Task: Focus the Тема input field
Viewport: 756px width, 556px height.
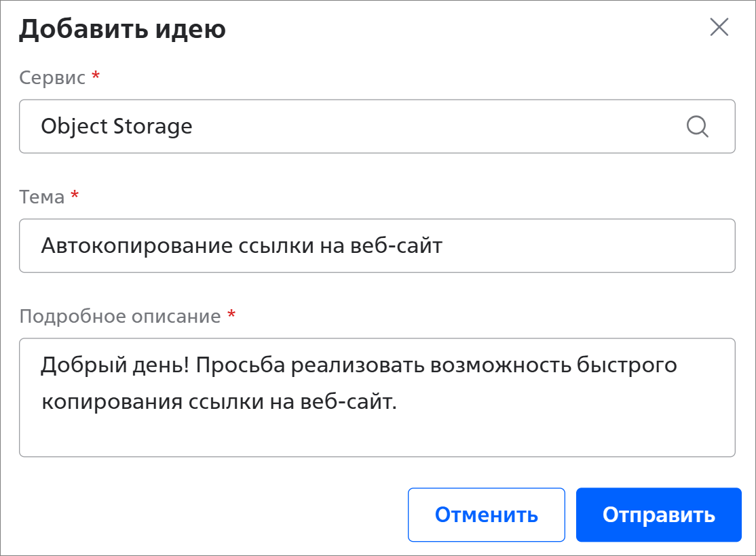Action: pyautogui.click(x=377, y=245)
